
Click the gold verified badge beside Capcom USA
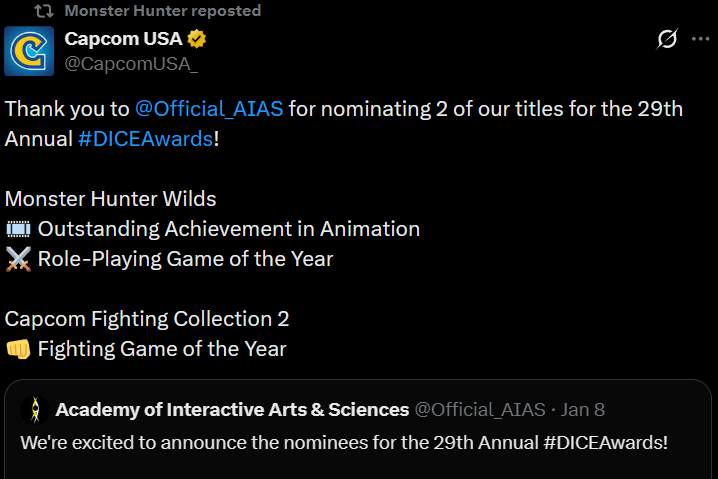(x=198, y=40)
